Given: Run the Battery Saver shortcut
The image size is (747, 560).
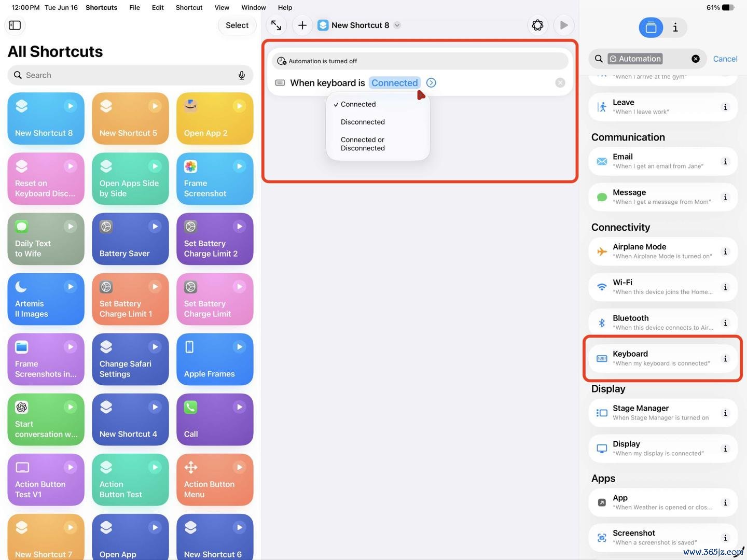Looking at the screenshot, I should coord(155,226).
